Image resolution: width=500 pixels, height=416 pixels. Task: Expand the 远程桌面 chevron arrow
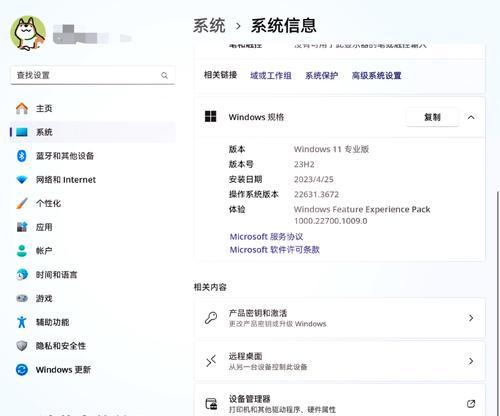471,361
